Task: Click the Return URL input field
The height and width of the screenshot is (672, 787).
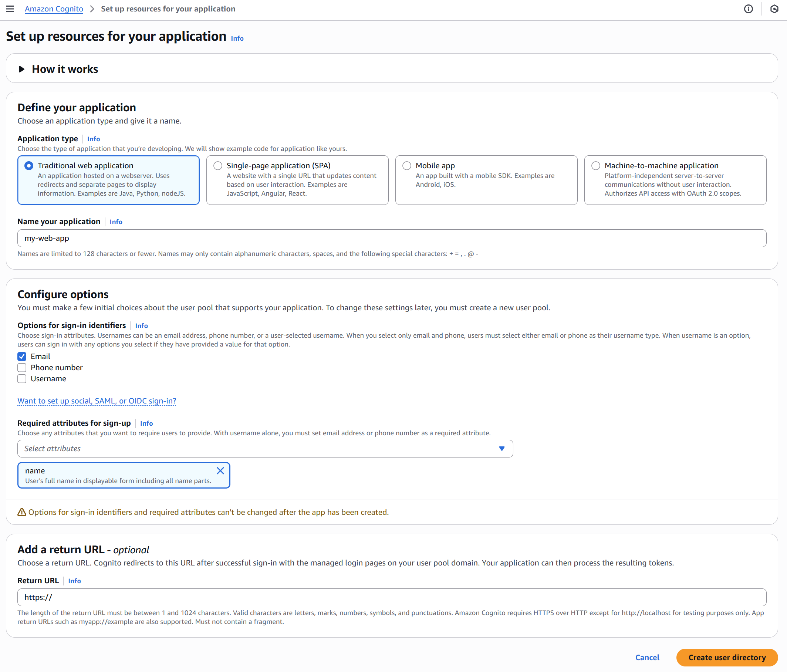Action: pyautogui.click(x=391, y=597)
